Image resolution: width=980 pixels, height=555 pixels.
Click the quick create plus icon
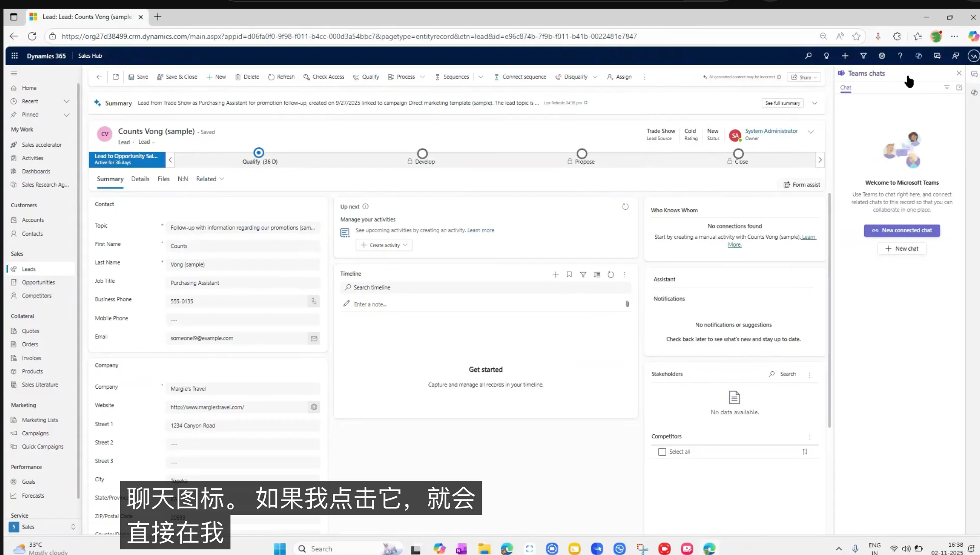(845, 56)
